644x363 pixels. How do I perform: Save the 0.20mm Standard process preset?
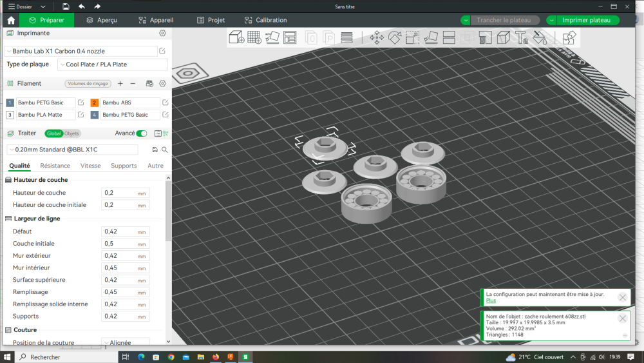[x=155, y=150]
